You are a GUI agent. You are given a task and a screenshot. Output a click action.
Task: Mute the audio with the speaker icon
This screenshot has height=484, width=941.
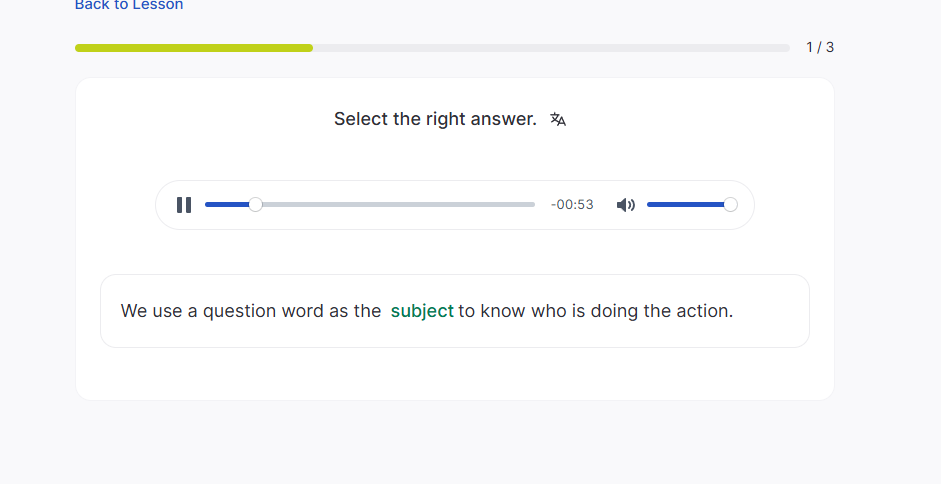626,205
